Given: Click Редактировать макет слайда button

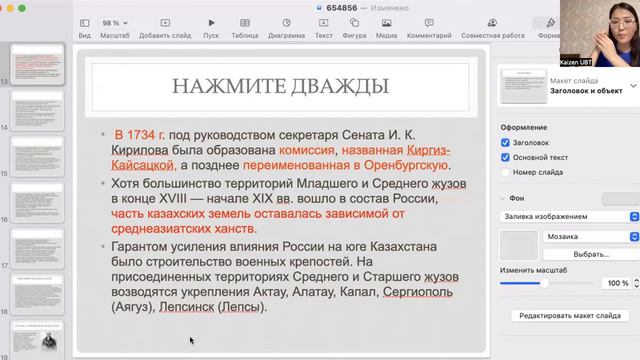Looking at the screenshot, I should coord(570,316).
